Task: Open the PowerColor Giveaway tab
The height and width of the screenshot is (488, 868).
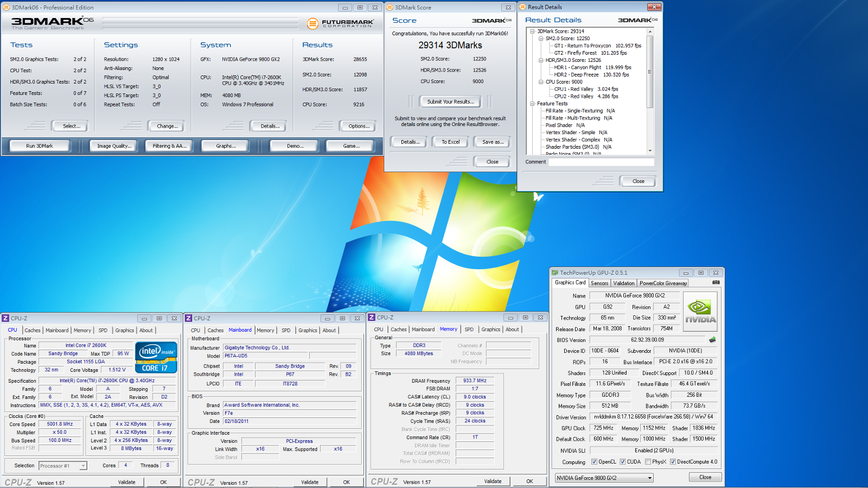Action: 663,283
